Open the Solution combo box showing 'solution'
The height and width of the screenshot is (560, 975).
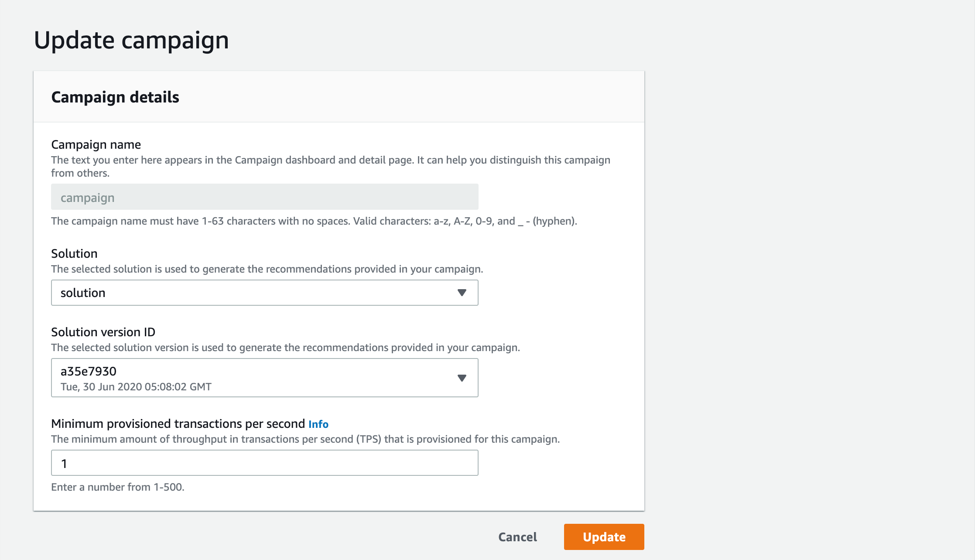coord(265,293)
